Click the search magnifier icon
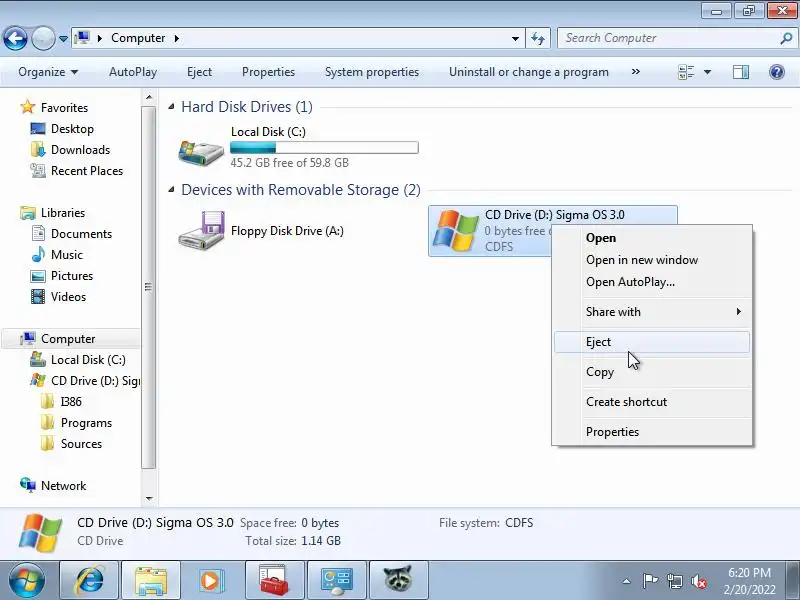 pyautogui.click(x=786, y=38)
